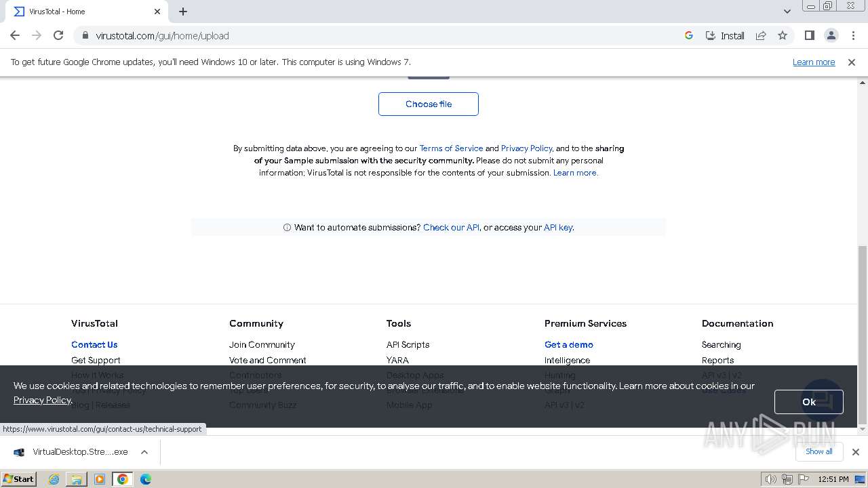Open Chrome three-dot menu
The height and width of the screenshot is (488, 868).
(853, 35)
